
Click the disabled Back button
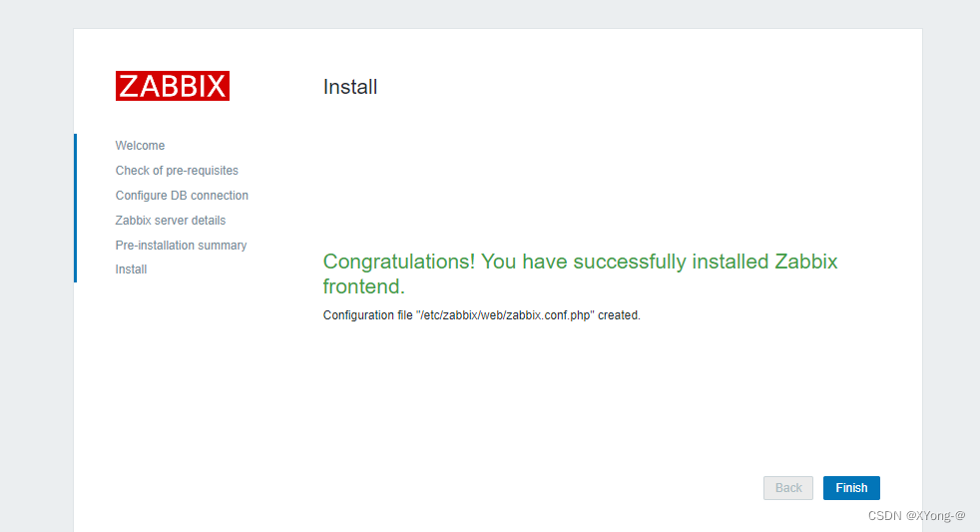pos(788,488)
